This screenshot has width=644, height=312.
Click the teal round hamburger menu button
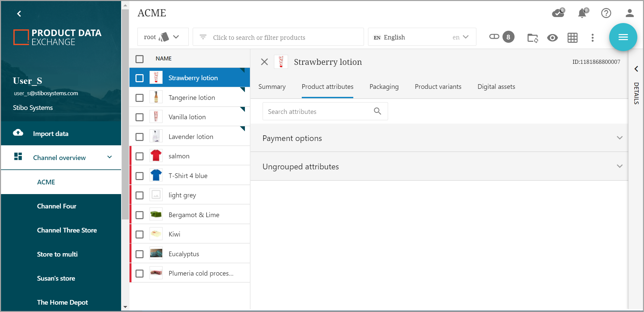[623, 37]
